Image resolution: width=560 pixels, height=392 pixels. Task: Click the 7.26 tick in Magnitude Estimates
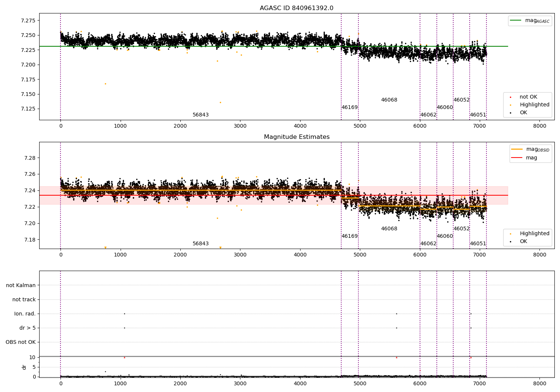click(30, 174)
